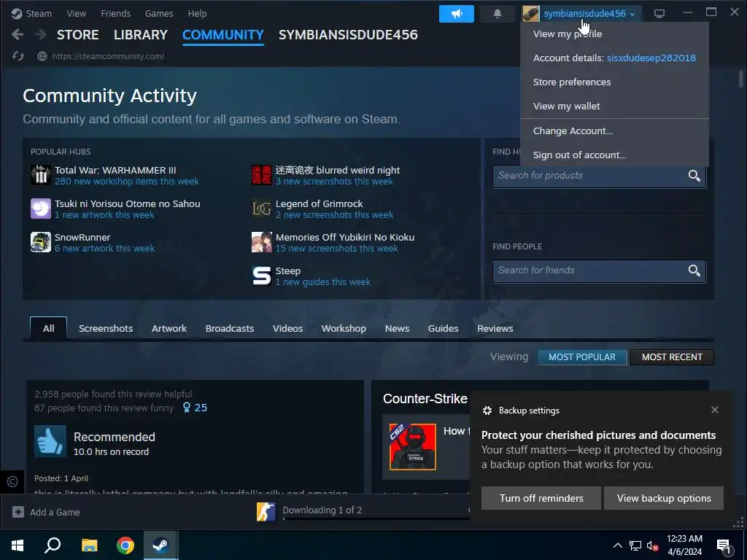Click the Add a Game plus icon
The width and height of the screenshot is (747, 560).
pos(18,512)
